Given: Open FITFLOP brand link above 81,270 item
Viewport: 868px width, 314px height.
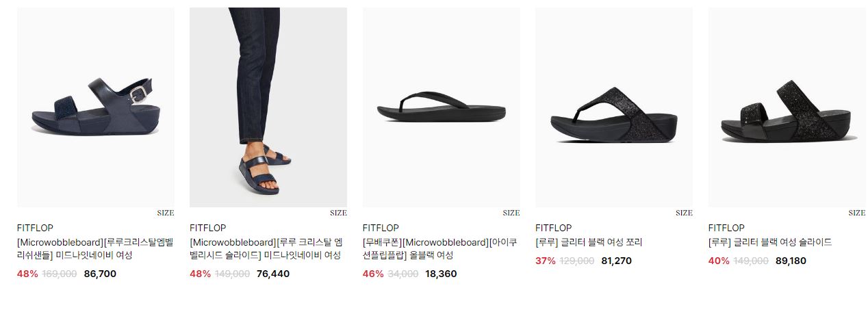Looking at the screenshot, I should coord(553,228).
